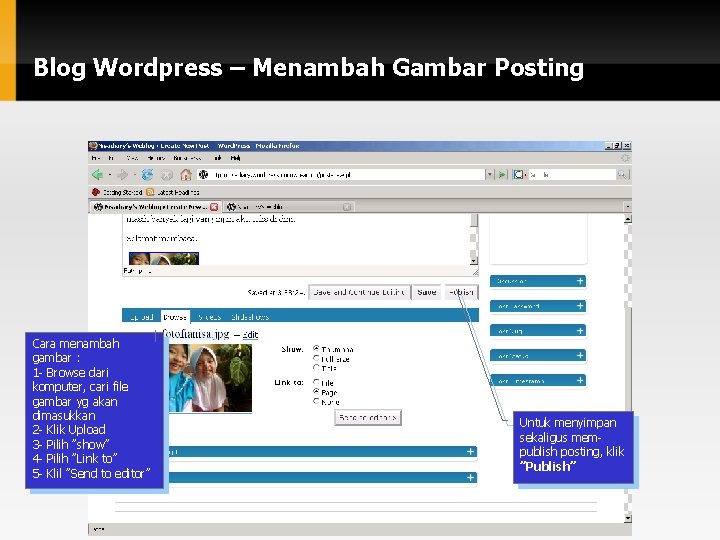Open the Tools menu
This screenshot has height=540, width=720.
[218, 158]
